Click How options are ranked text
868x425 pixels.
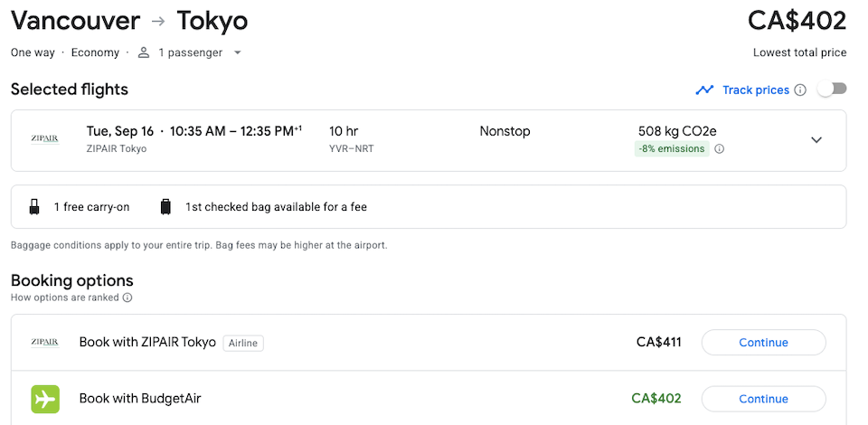tap(65, 297)
